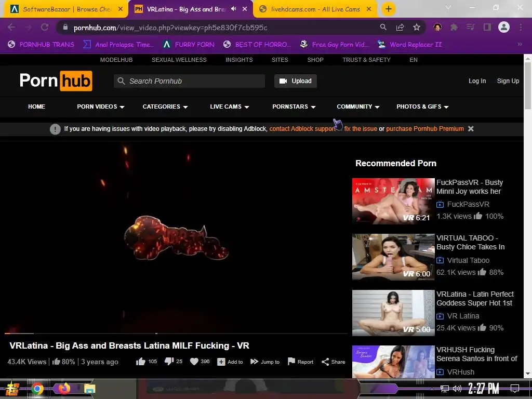Click the contact Adblock support link
Image resolution: width=532 pixels, height=399 pixels.
(302, 129)
